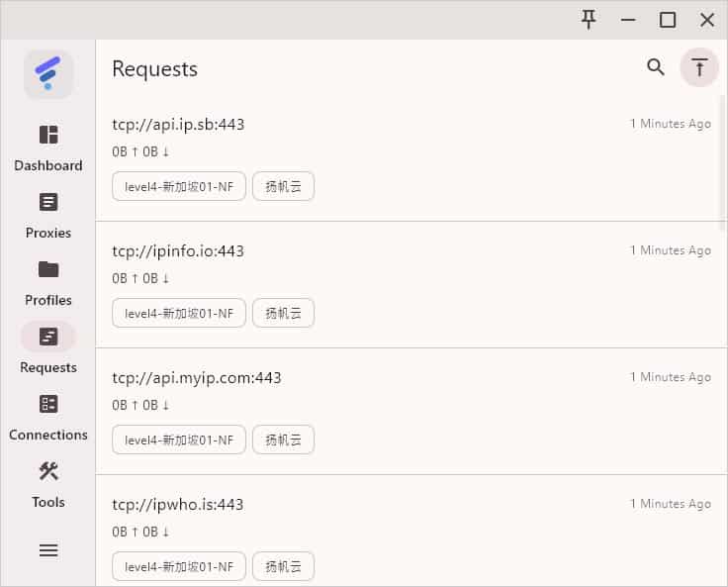Open the Tools sidebar icon

[48, 471]
